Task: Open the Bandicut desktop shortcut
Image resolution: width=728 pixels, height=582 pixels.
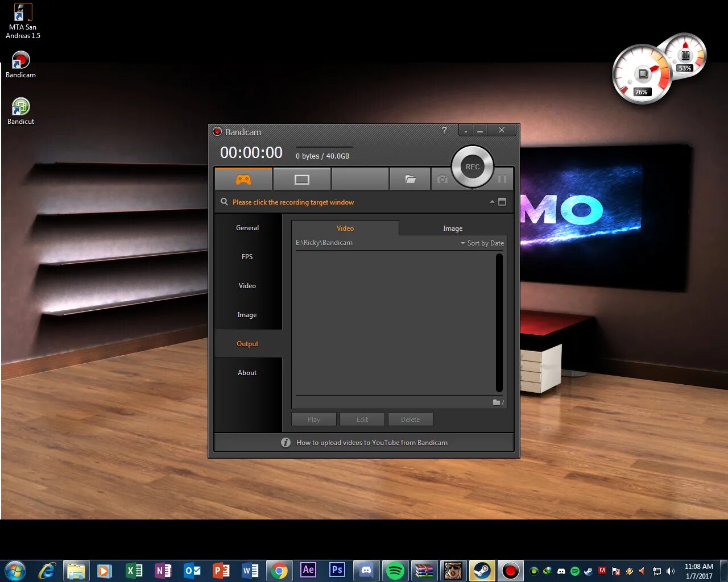Action: coord(20,111)
